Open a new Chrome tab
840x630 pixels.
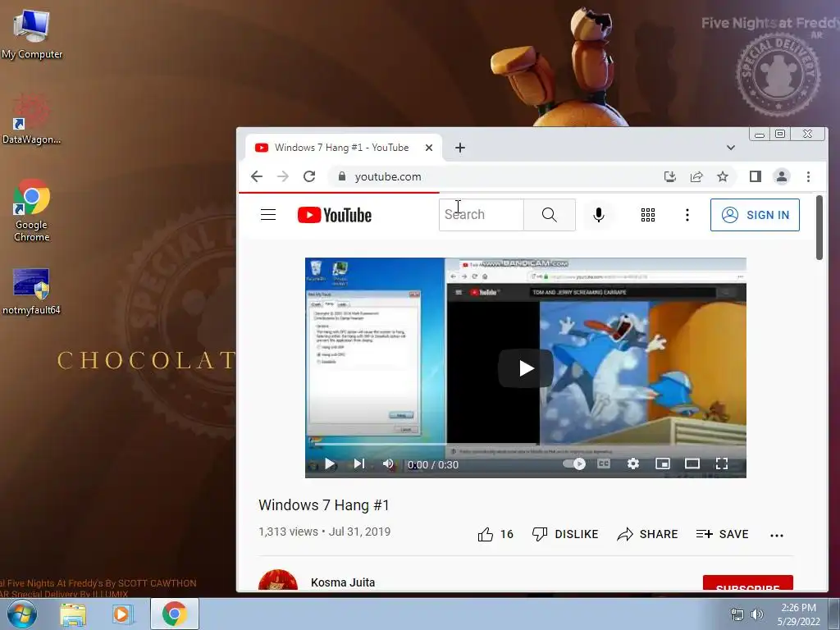(x=459, y=148)
